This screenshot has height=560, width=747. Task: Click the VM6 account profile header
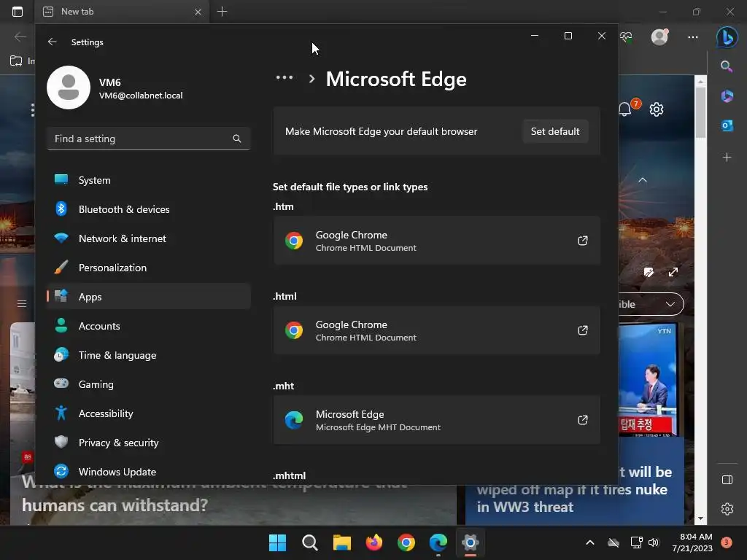[x=115, y=87]
